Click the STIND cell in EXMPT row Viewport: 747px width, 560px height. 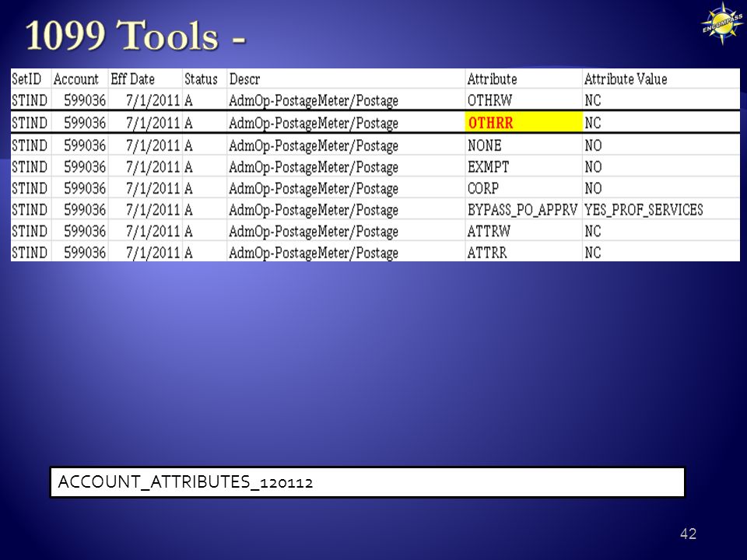[x=30, y=166]
